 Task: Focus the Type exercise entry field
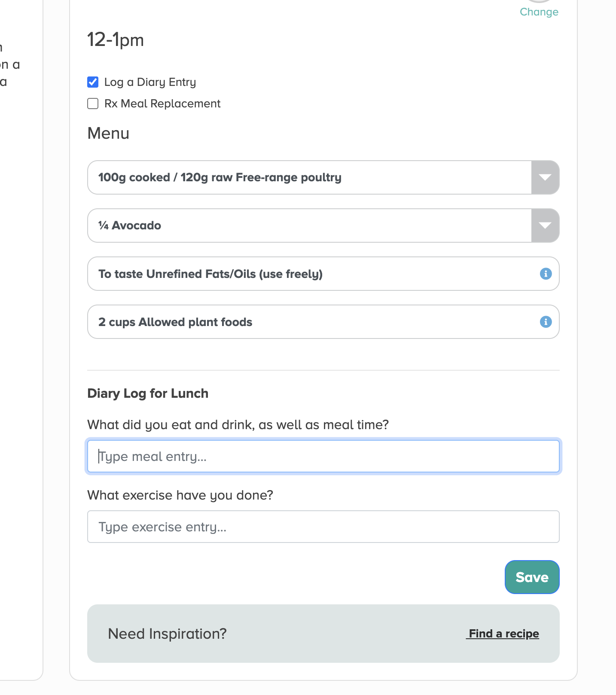point(323,527)
